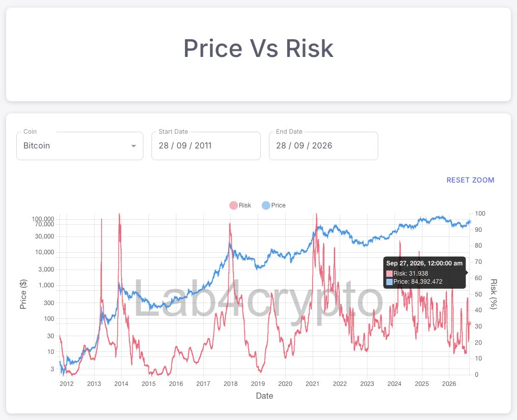Click the Start Date field

pyautogui.click(x=206, y=146)
